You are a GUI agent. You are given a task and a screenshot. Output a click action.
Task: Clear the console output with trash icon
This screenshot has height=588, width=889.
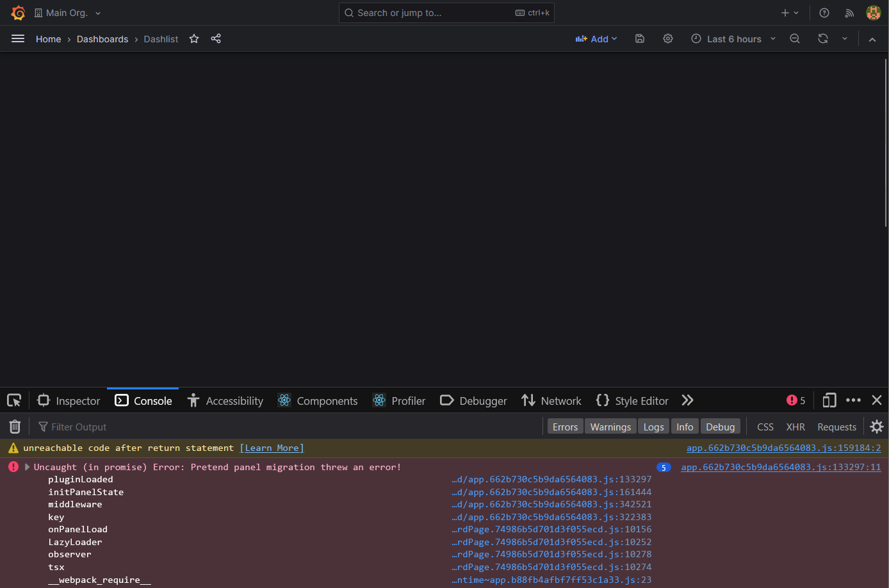14,426
